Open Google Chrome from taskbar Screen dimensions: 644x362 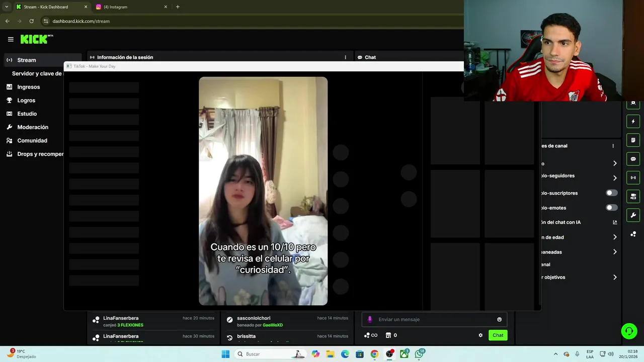(x=374, y=354)
